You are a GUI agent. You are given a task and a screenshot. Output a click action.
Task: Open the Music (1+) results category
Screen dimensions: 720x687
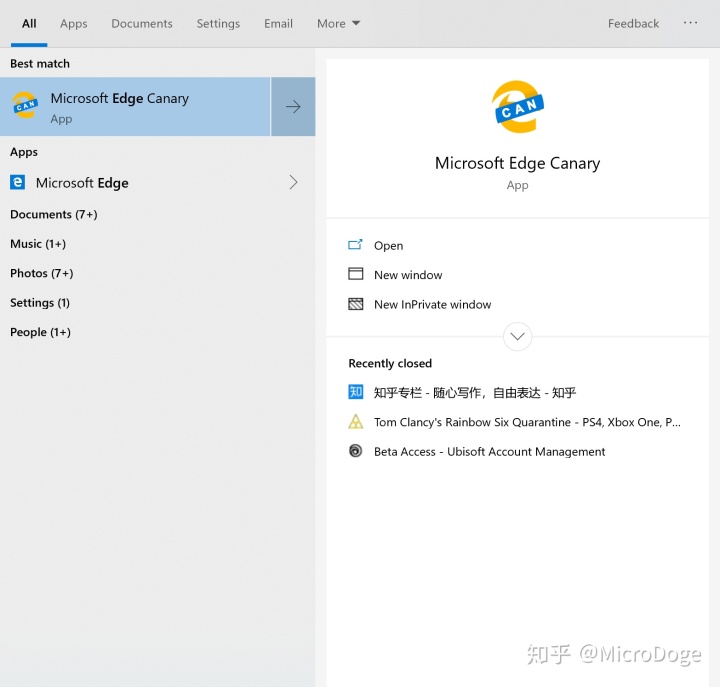38,244
